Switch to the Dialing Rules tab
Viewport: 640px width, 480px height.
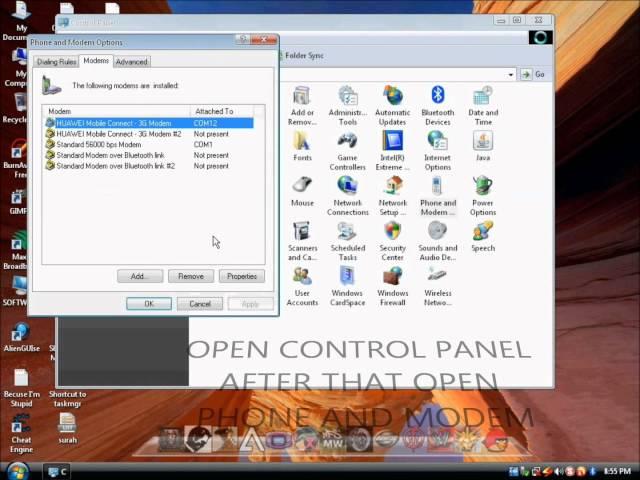pyautogui.click(x=56, y=62)
